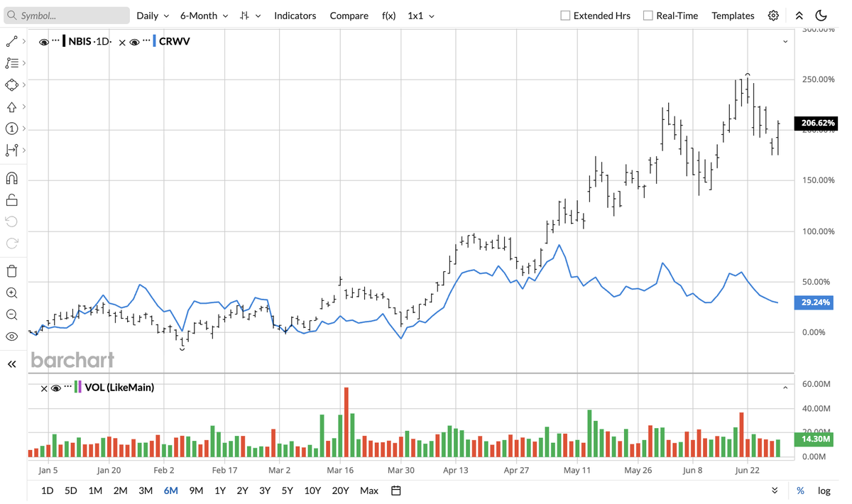852x504 pixels.
Task: Select the 3M time range
Action: [146, 491]
